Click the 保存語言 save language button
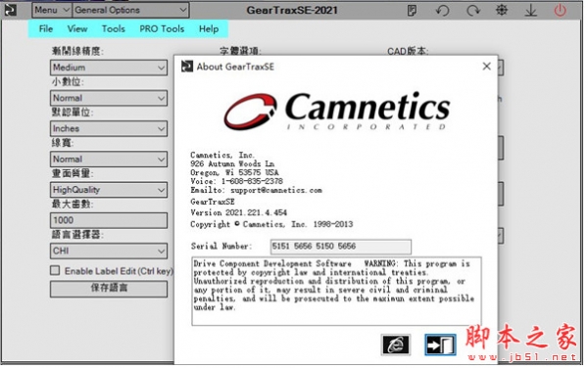 point(109,289)
